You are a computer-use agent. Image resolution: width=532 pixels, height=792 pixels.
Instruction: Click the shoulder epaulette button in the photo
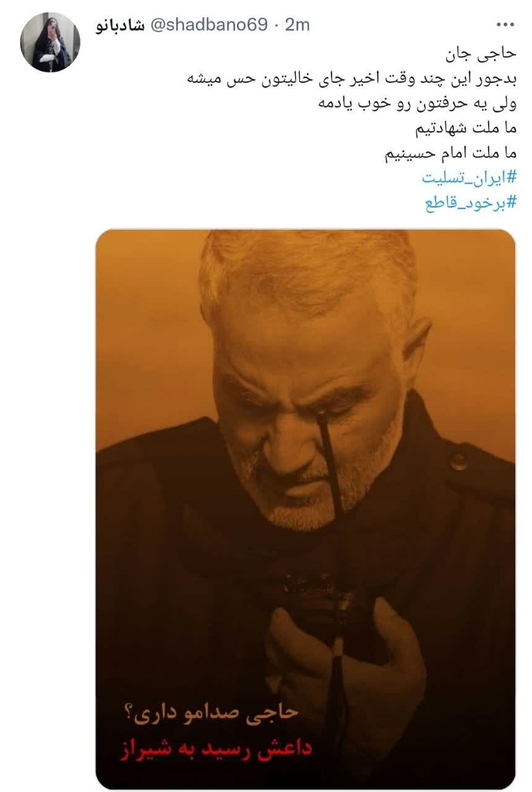click(458, 460)
